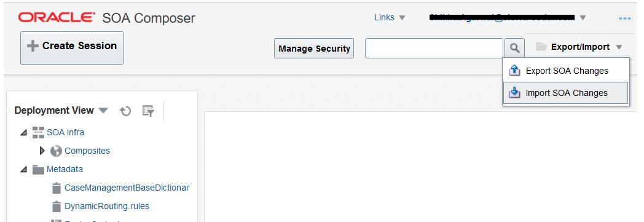Click into the search text field

[x=434, y=48]
